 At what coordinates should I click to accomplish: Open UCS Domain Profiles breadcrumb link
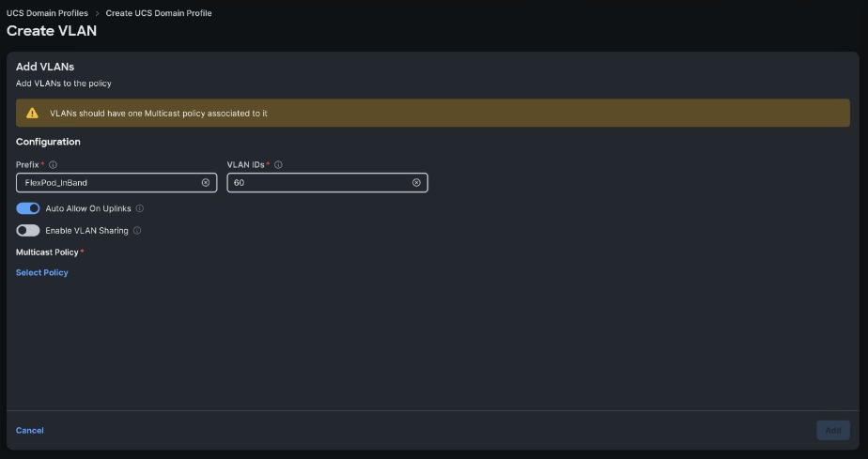point(47,13)
